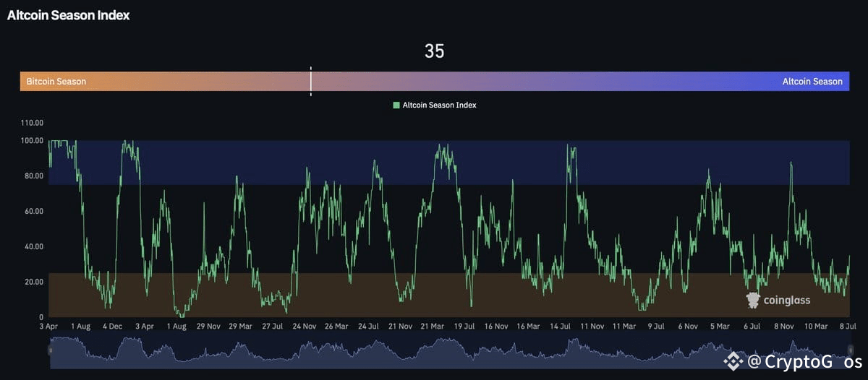Click the '29 Mar' x-axis date
This screenshot has width=868, height=380.
click(241, 327)
